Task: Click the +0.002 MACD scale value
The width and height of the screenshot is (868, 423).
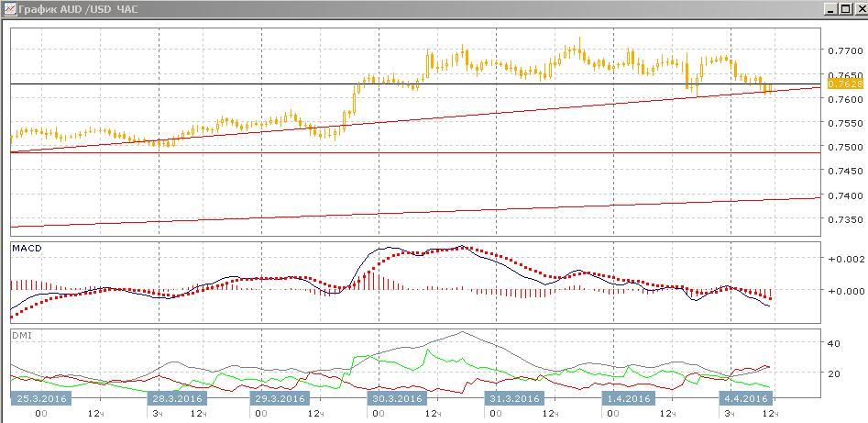Action: pos(844,259)
